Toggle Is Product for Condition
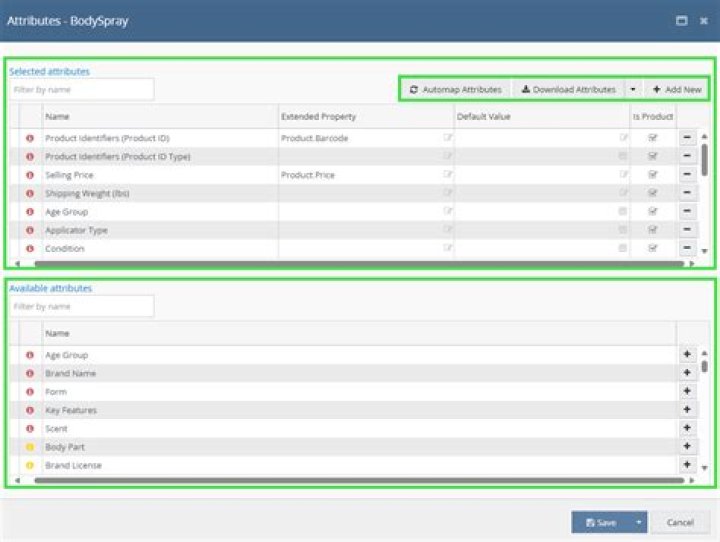This screenshot has width=720, height=542. point(652,248)
